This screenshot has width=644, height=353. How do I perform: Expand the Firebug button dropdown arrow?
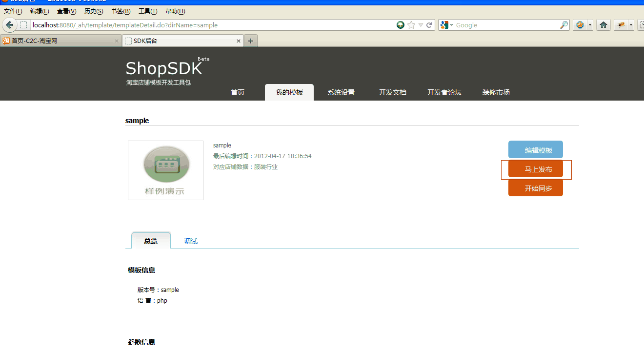click(x=631, y=25)
